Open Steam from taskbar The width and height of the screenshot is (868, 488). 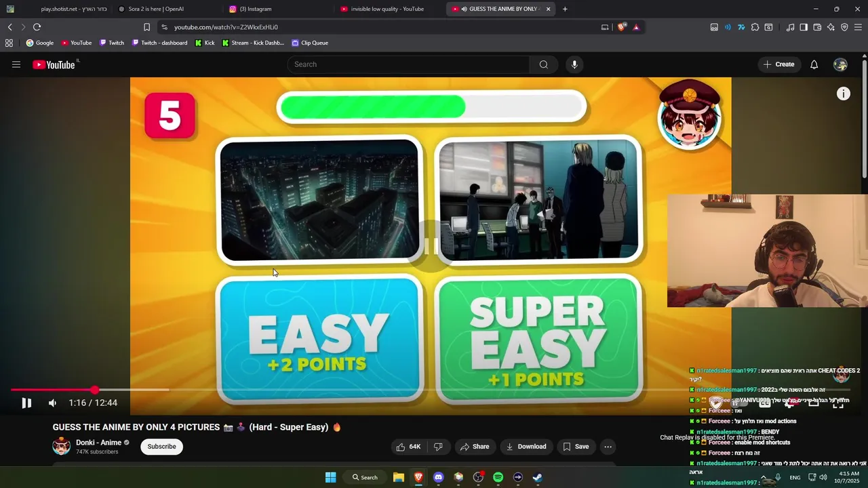[537, 477]
